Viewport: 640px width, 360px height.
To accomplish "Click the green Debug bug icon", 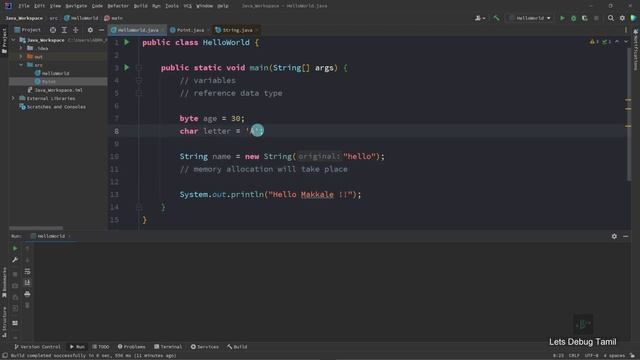I will [x=573, y=18].
